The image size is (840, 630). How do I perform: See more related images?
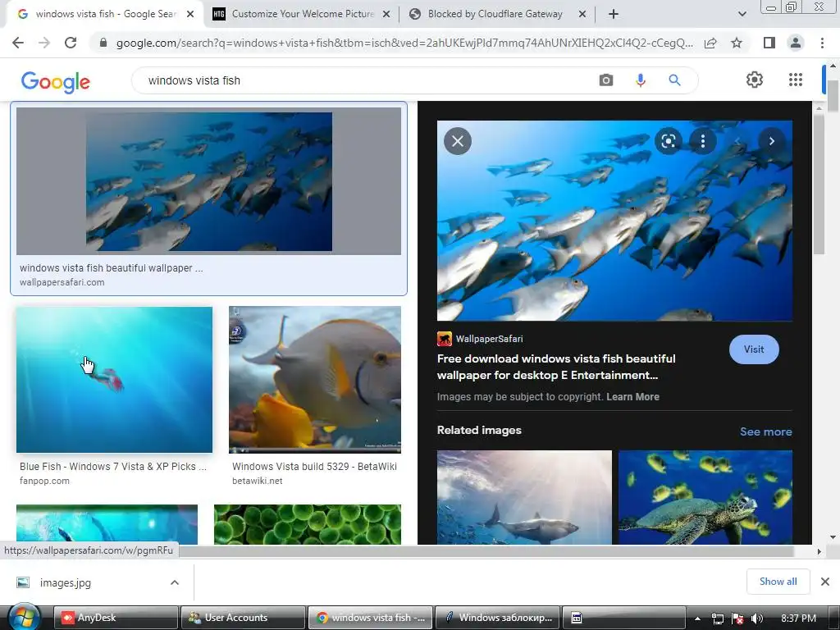tap(765, 431)
